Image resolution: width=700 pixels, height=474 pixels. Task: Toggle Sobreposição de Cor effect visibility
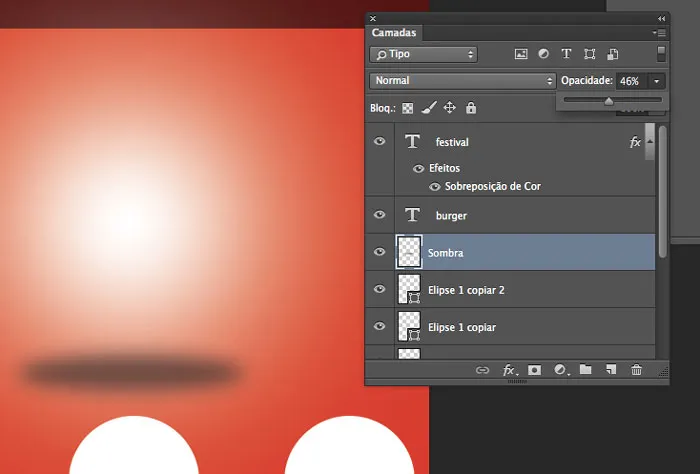click(x=434, y=187)
